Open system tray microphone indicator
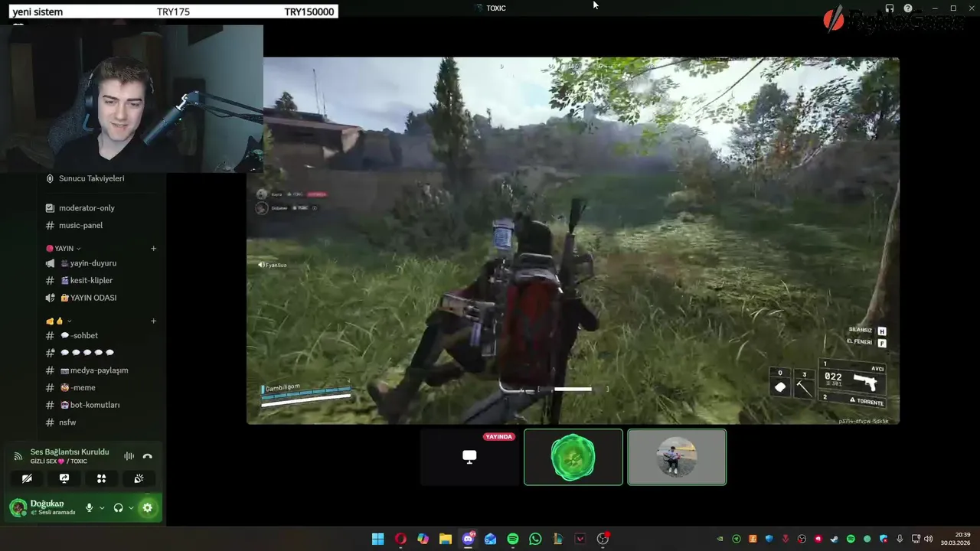The image size is (980, 551). point(900,539)
